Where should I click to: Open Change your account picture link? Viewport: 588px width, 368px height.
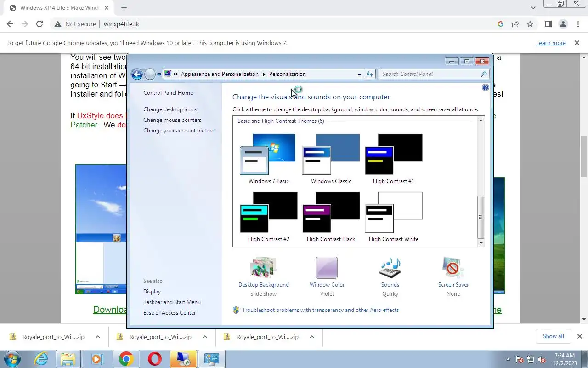179,131
